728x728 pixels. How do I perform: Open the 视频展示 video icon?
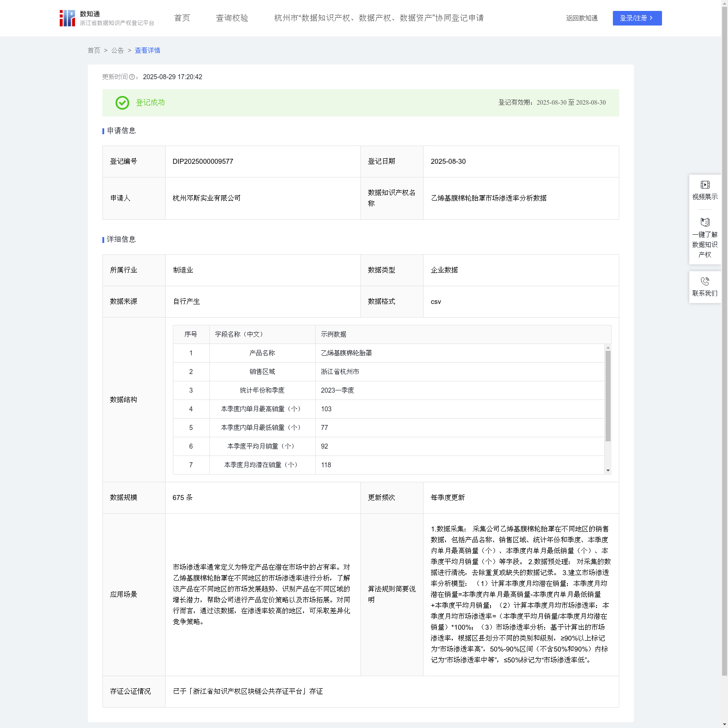tap(705, 185)
